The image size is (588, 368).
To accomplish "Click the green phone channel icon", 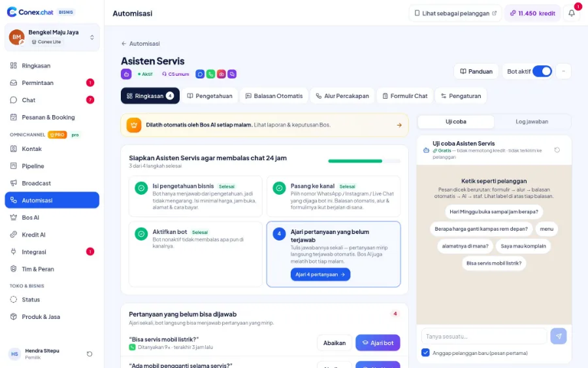I will [x=211, y=75].
